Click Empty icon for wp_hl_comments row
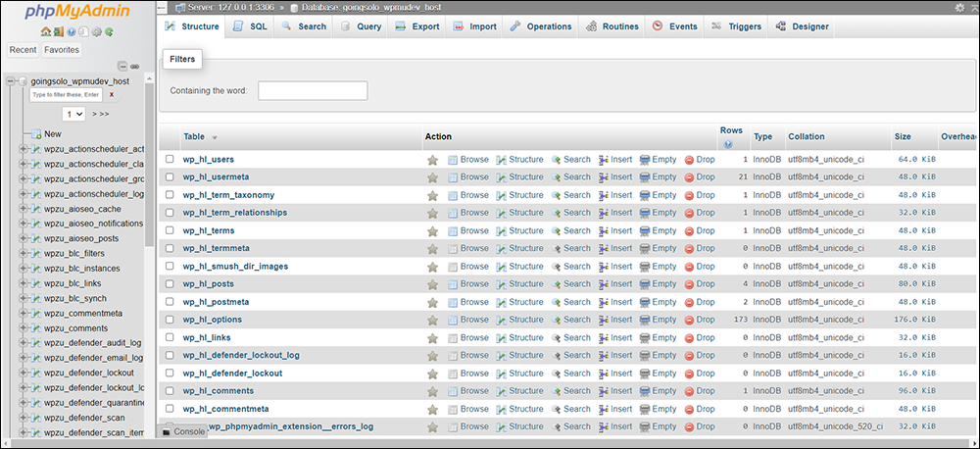This screenshot has width=980, height=449. (x=645, y=391)
